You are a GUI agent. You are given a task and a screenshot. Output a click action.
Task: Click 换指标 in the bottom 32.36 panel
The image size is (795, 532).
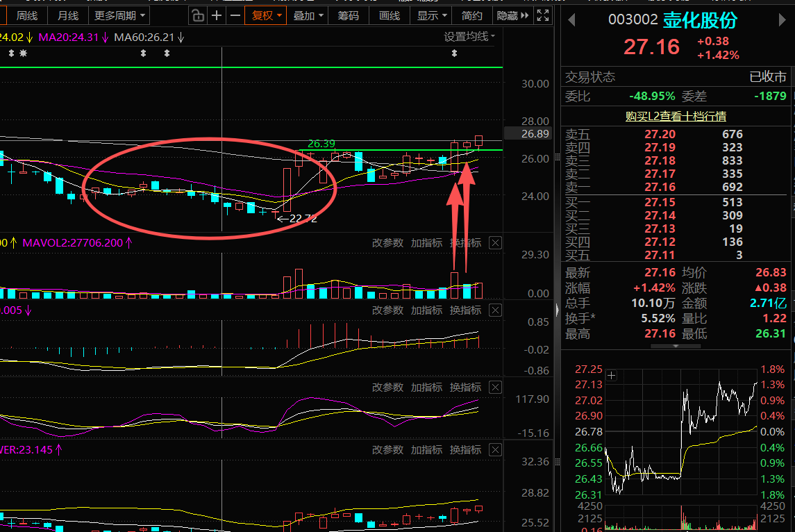tap(465, 450)
